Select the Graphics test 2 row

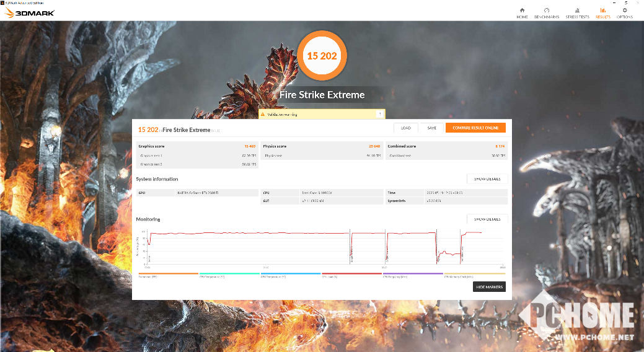click(x=197, y=164)
